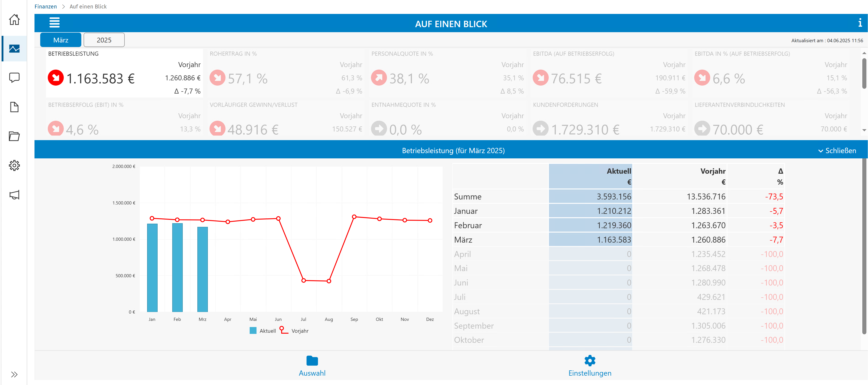868x385 pixels.
Task: Open the 2025 year selector
Action: pyautogui.click(x=104, y=40)
